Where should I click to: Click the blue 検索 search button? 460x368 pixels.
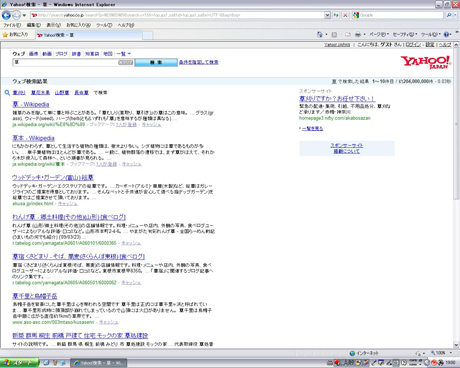tap(156, 62)
